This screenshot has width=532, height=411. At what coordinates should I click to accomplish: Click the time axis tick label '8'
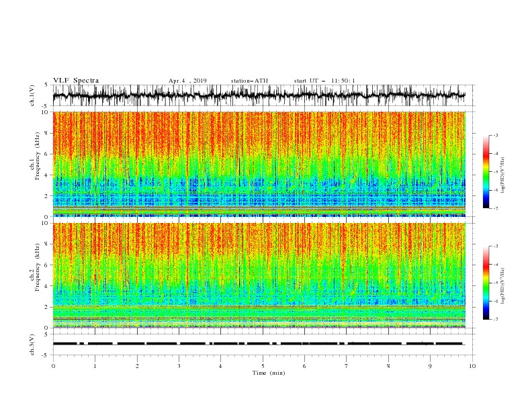[x=388, y=366]
